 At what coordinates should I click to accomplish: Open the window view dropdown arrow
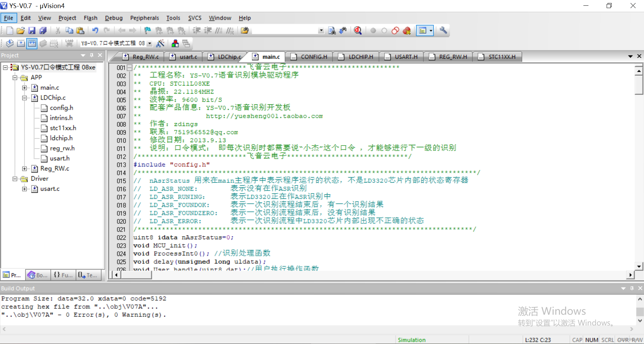431,31
